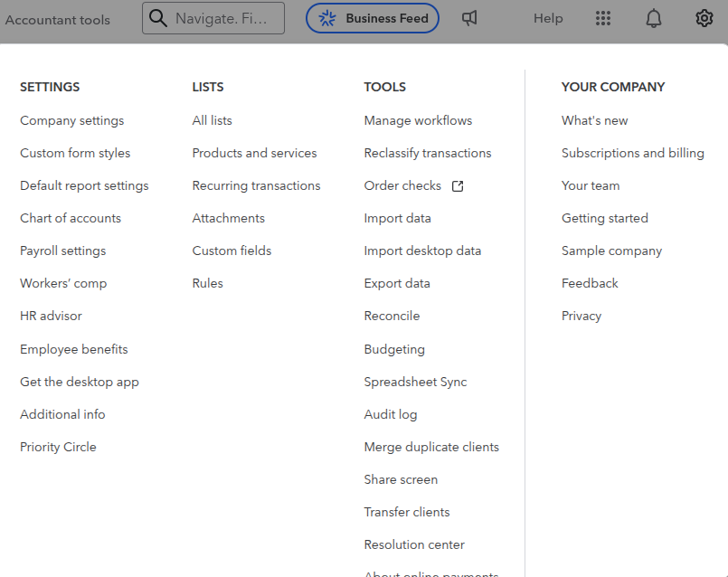The width and height of the screenshot is (728, 577).
Task: Open Manage workflows
Action: [x=418, y=120]
